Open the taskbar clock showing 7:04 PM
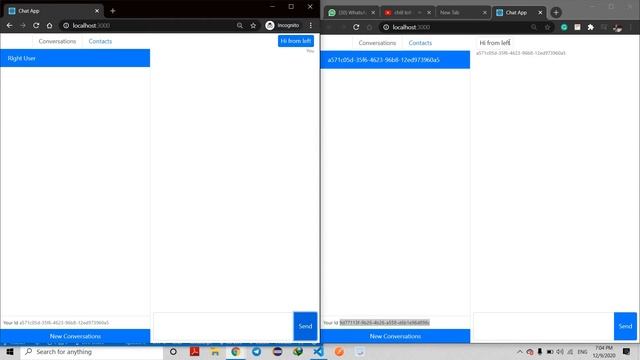Image resolution: width=640 pixels, height=360 pixels. tap(604, 352)
